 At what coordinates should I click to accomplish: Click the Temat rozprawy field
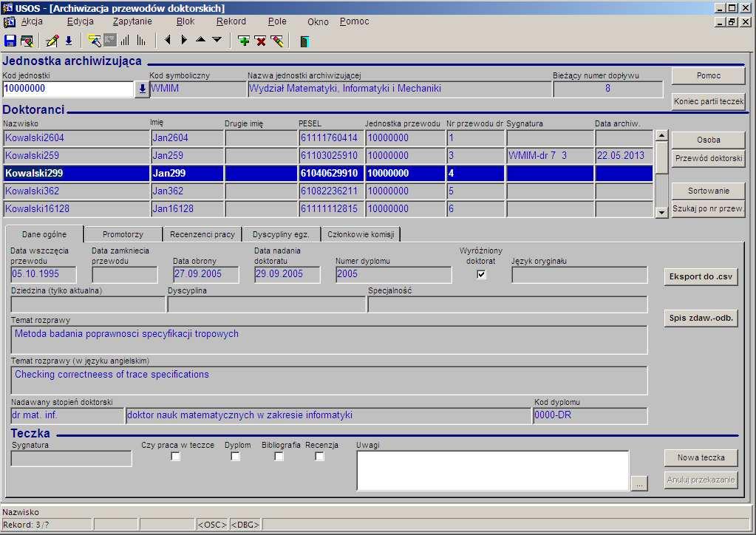point(329,340)
